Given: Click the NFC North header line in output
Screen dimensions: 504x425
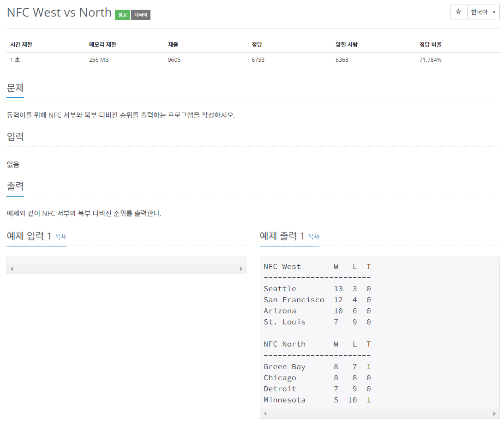Looking at the screenshot, I should (x=317, y=344).
